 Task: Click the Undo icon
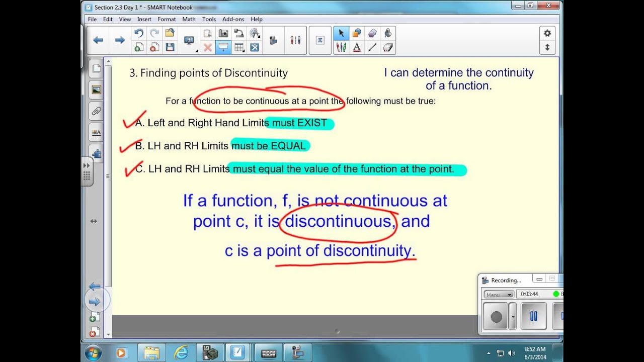[x=139, y=33]
